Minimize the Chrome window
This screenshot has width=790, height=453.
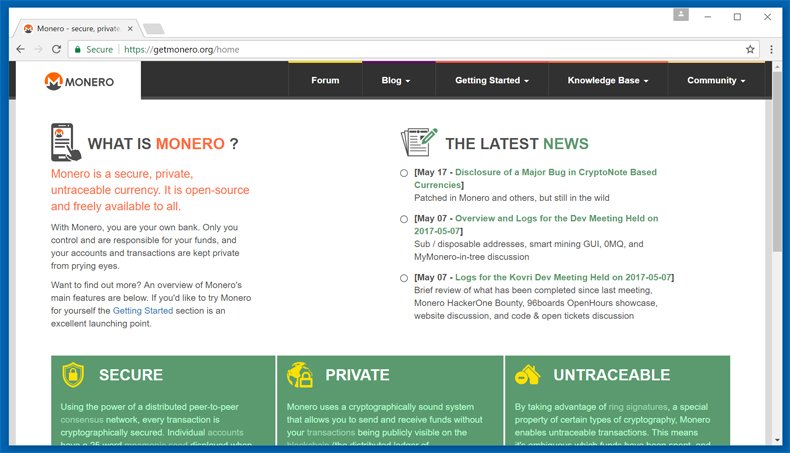click(708, 17)
